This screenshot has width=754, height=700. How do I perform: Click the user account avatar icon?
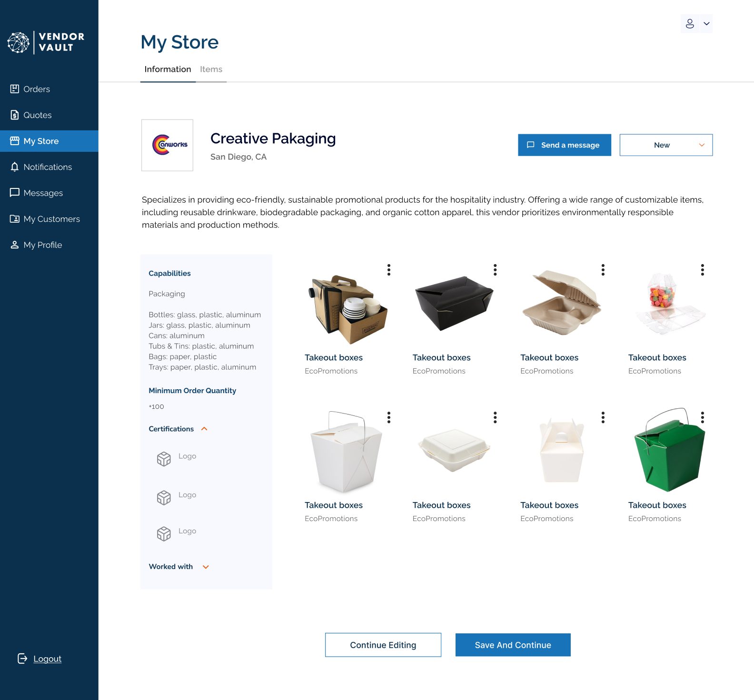[x=690, y=24]
